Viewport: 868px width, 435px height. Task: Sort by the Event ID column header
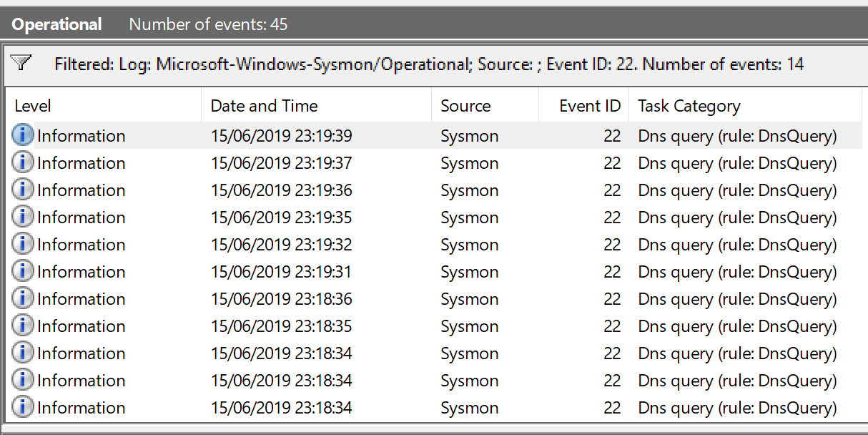583,106
